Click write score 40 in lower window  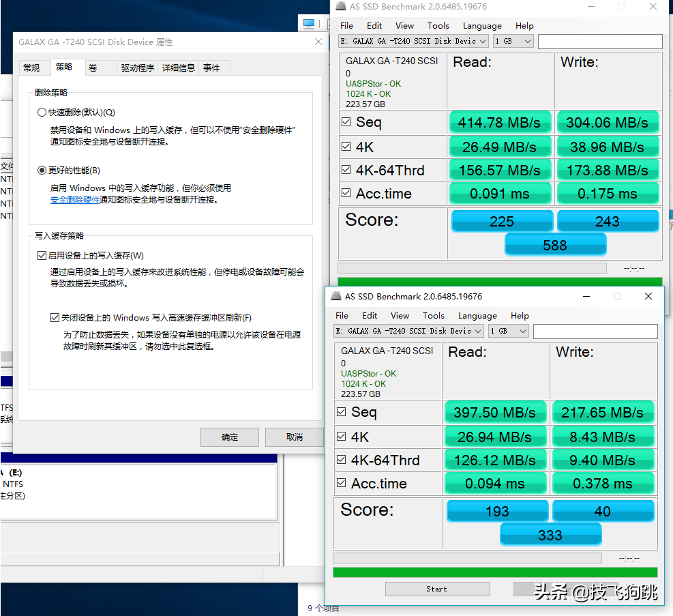pos(603,511)
